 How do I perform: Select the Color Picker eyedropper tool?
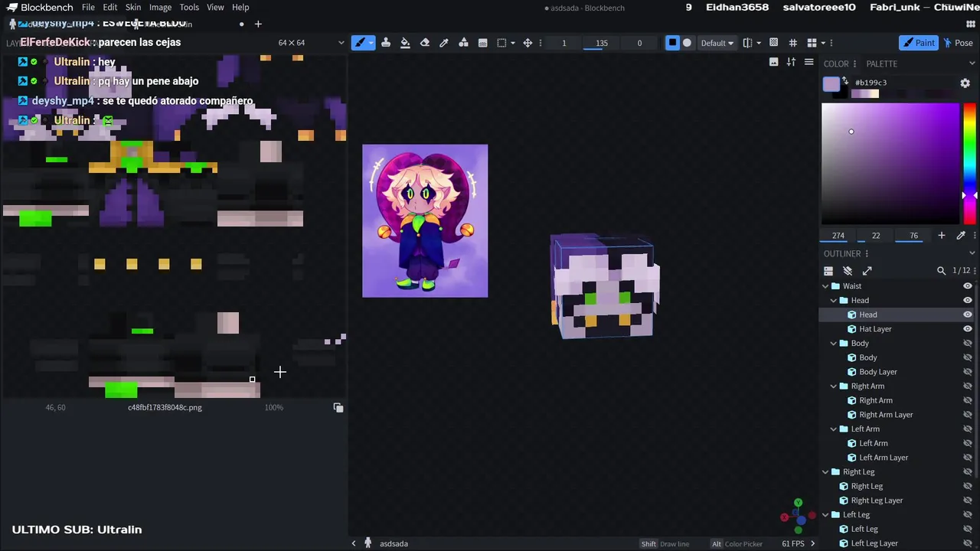444,43
